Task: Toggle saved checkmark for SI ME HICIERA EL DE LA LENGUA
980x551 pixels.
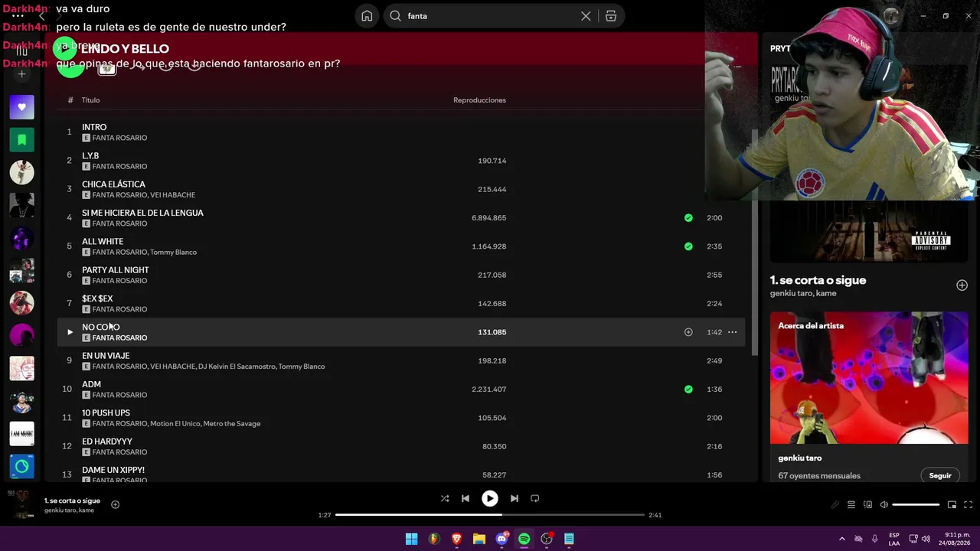Action: pyautogui.click(x=688, y=218)
